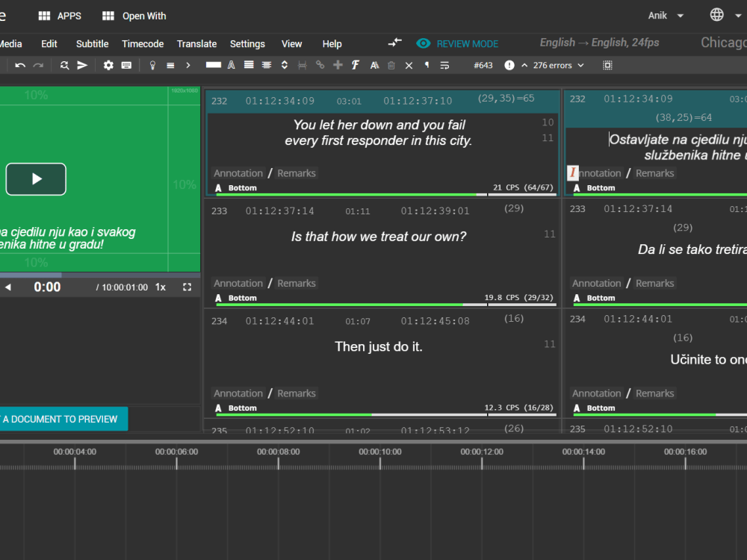747x560 pixels.
Task: Click Annotation on English subtitle 233
Action: [x=238, y=283]
